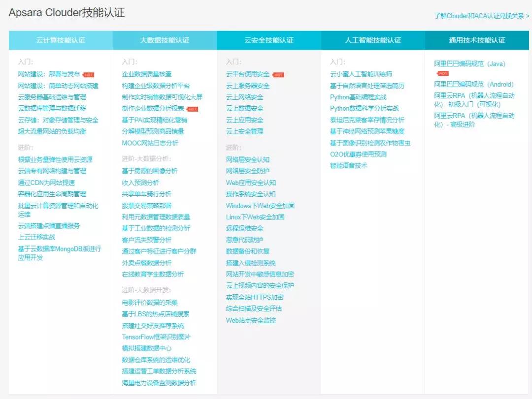Open 云端搭建点播直播服务 link
The image size is (532, 399).
(x=49, y=226)
